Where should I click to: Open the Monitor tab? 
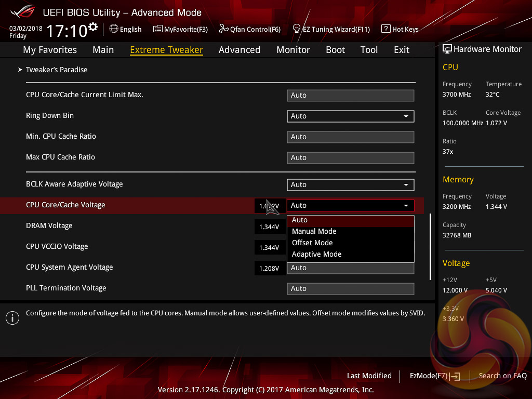(x=293, y=50)
